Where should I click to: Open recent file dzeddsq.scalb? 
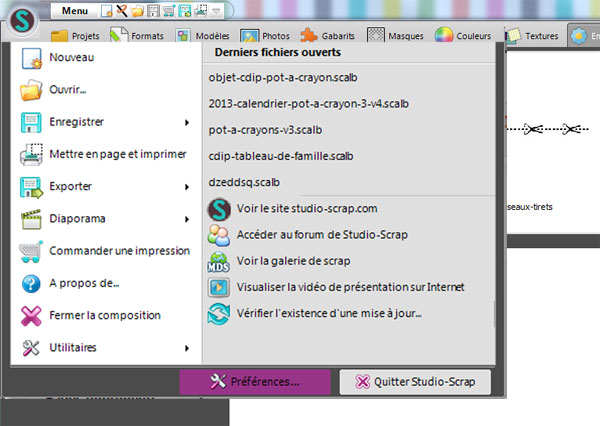[x=244, y=182]
